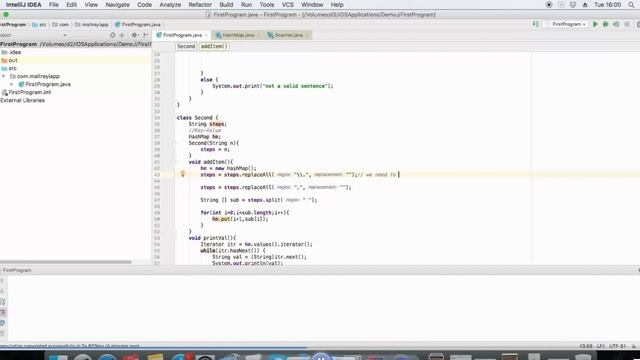Screen dimensions: 640x360
Task: Open the Code menu
Action: (144, 5)
